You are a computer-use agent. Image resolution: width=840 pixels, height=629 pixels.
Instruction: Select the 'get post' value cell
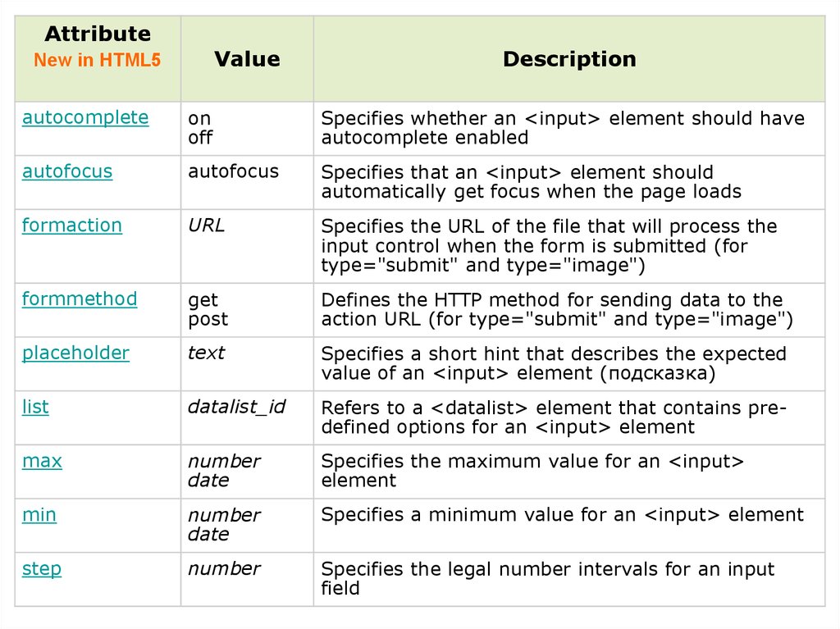click(x=208, y=309)
